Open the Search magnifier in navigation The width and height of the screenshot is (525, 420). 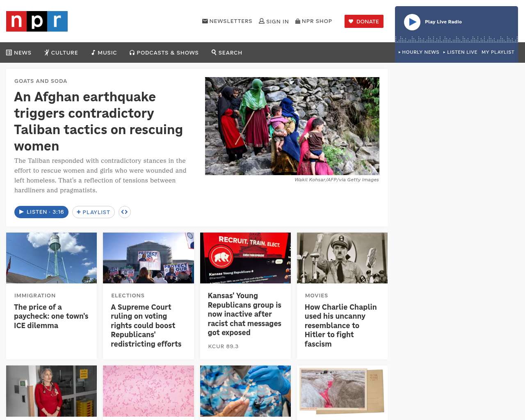point(227,52)
